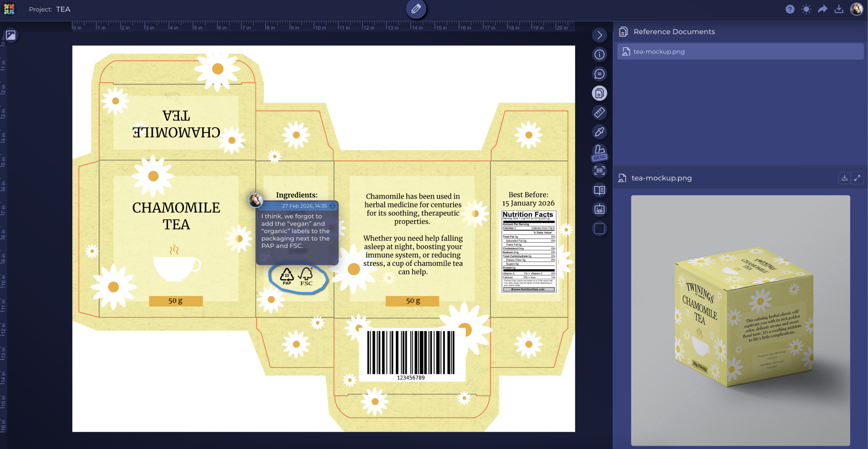Click the pencil edit button at top
The height and width of the screenshot is (449, 868).
pos(416,9)
